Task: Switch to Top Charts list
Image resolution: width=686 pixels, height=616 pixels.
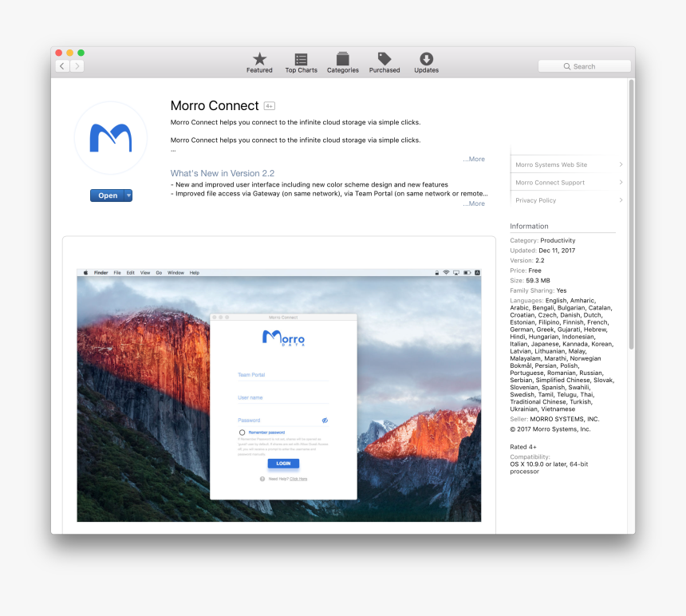Action: click(301, 63)
